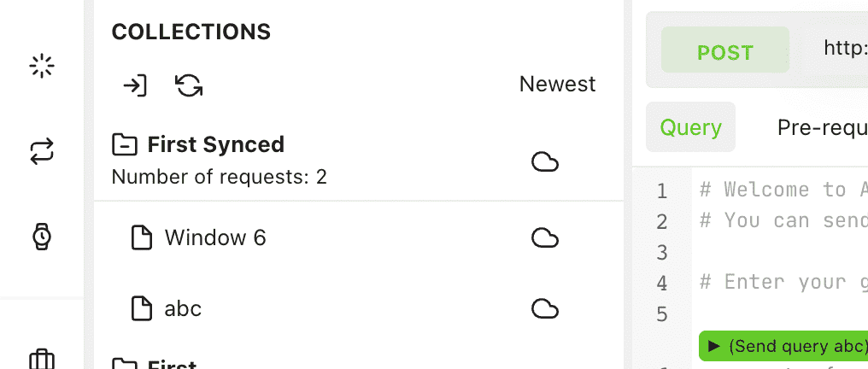Click the watch icon in sidebar
This screenshot has height=369, width=868.
[x=41, y=236]
